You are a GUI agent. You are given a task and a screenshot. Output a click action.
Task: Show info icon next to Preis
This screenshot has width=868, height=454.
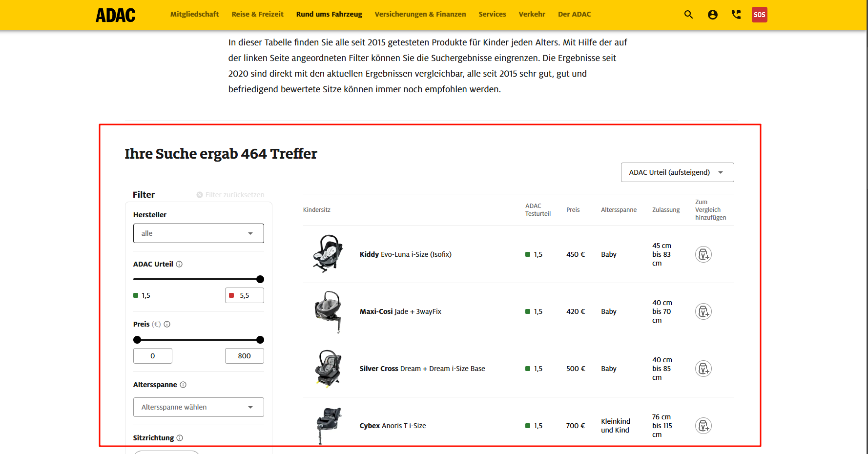167,324
